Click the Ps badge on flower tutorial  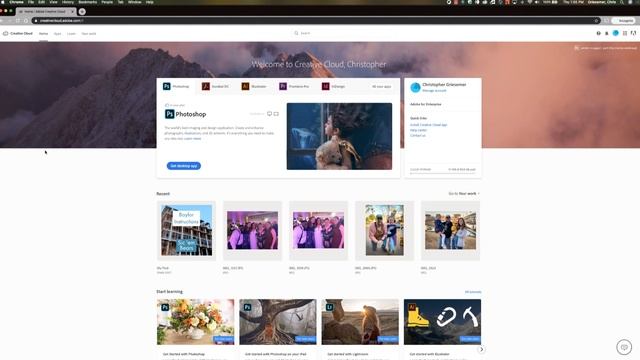point(165,307)
